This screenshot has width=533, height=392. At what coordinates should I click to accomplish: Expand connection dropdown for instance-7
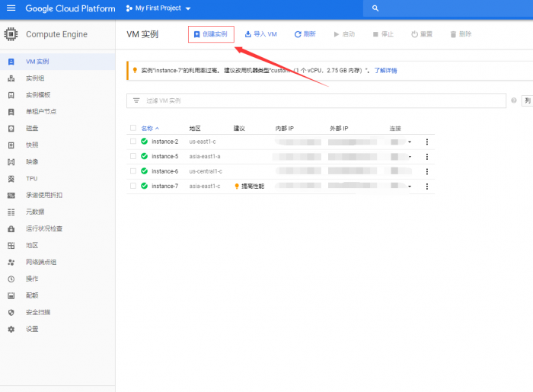(x=410, y=186)
